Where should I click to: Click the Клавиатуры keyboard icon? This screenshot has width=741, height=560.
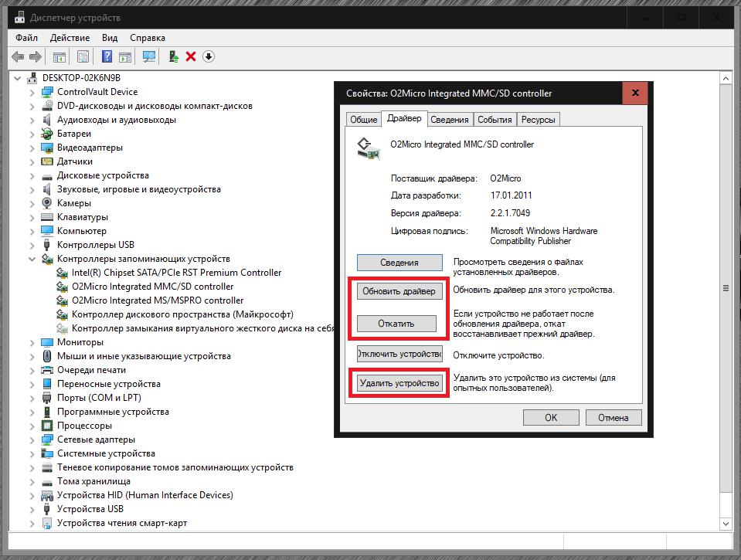(47, 217)
